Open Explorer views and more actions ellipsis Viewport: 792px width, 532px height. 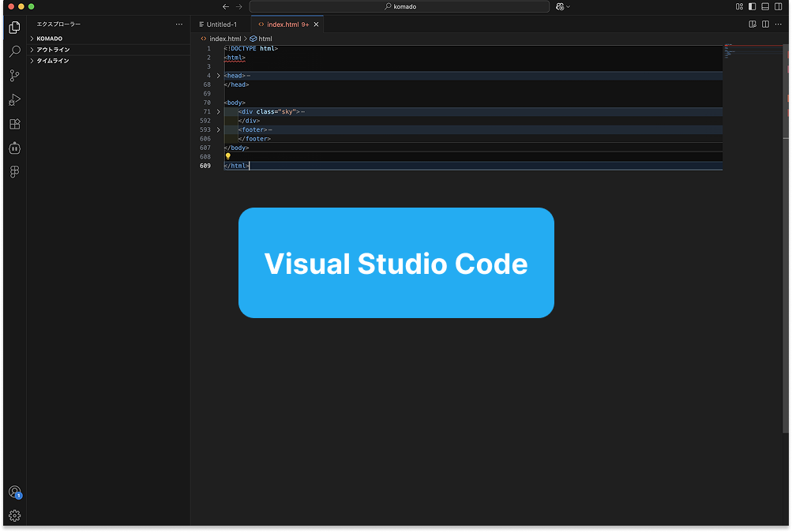179,24
